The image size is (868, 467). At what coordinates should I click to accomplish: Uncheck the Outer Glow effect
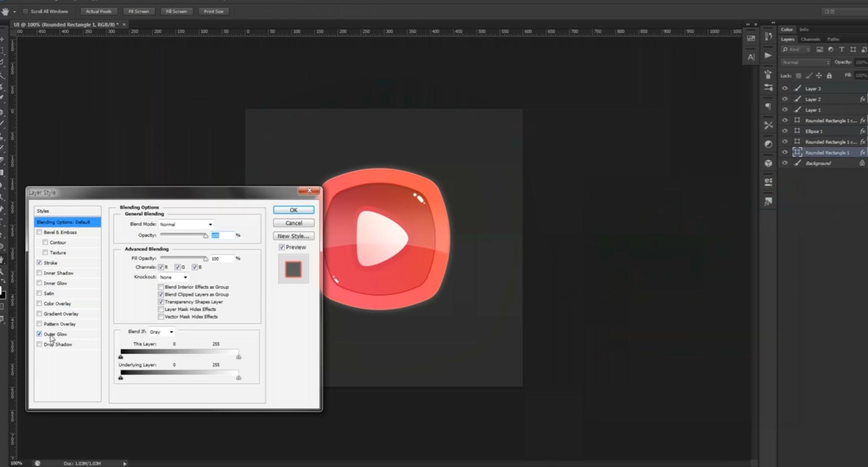[x=39, y=334]
